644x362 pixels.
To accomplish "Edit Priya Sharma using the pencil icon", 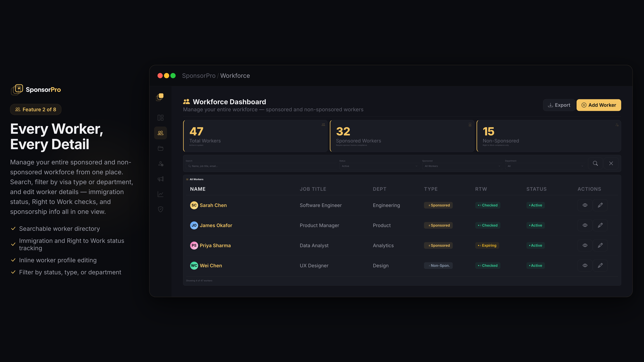I will click(x=600, y=245).
